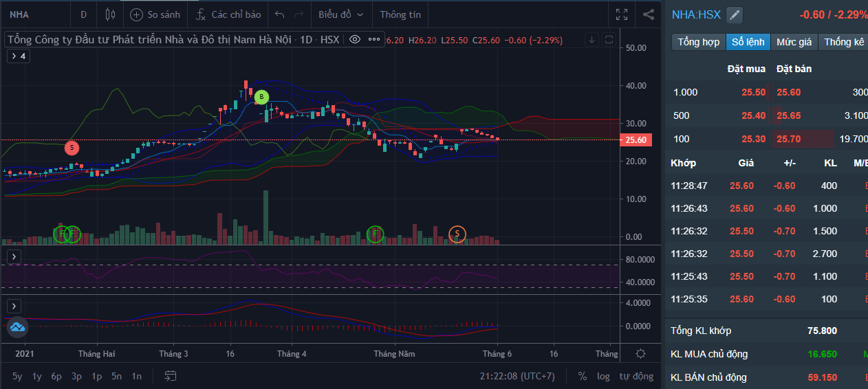Click the NHA symbol search field

[x=36, y=14]
